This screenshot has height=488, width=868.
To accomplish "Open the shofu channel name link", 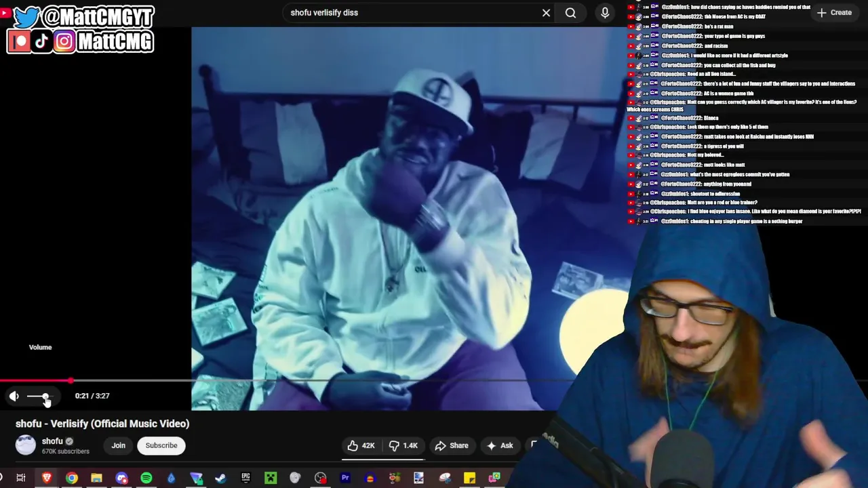I will pyautogui.click(x=52, y=441).
